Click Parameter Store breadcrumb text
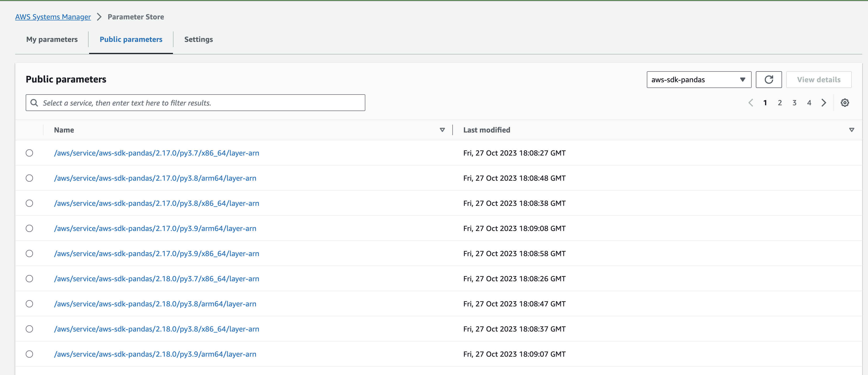The height and width of the screenshot is (375, 868). click(x=136, y=17)
